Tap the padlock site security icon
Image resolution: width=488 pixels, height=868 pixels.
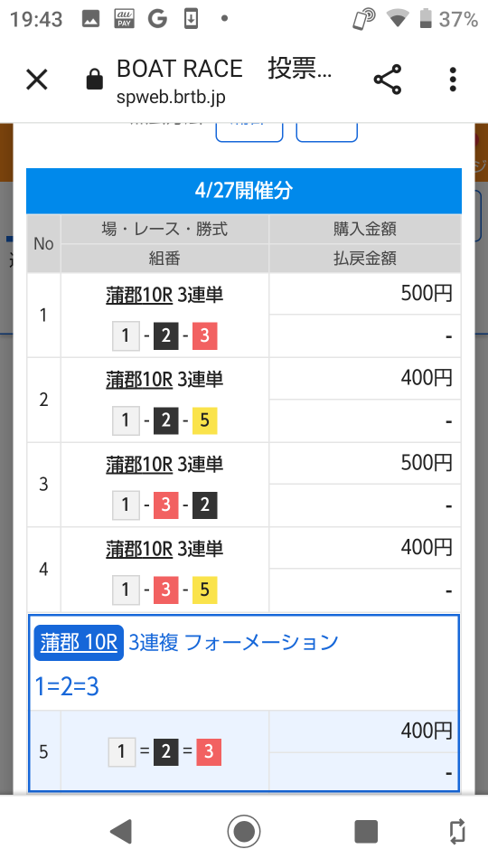tap(95, 80)
